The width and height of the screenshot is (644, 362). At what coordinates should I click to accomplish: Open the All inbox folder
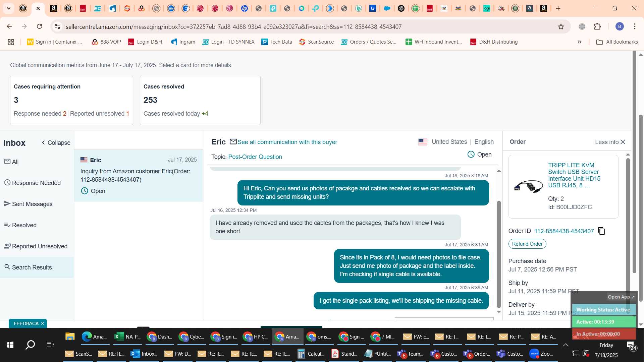pyautogui.click(x=11, y=162)
